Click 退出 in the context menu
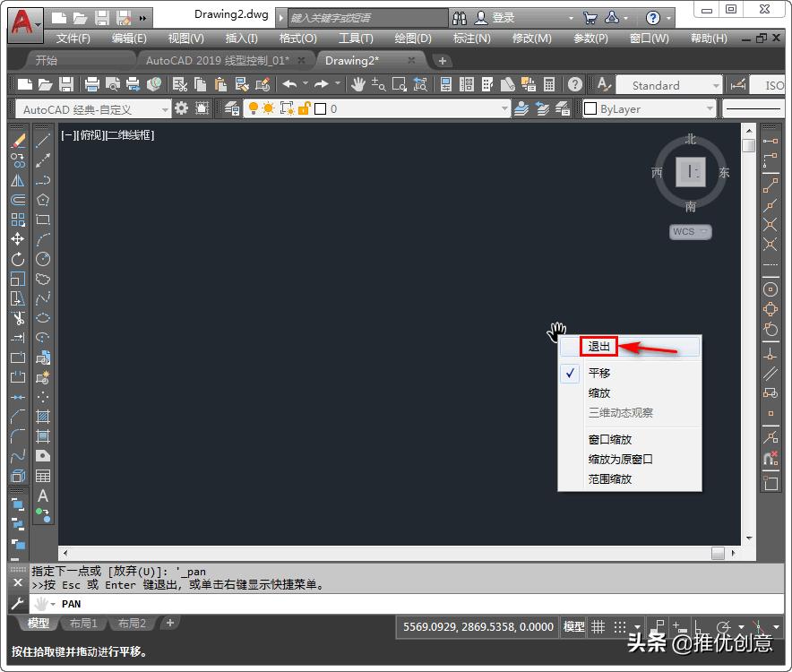The image size is (792, 672). [x=598, y=346]
